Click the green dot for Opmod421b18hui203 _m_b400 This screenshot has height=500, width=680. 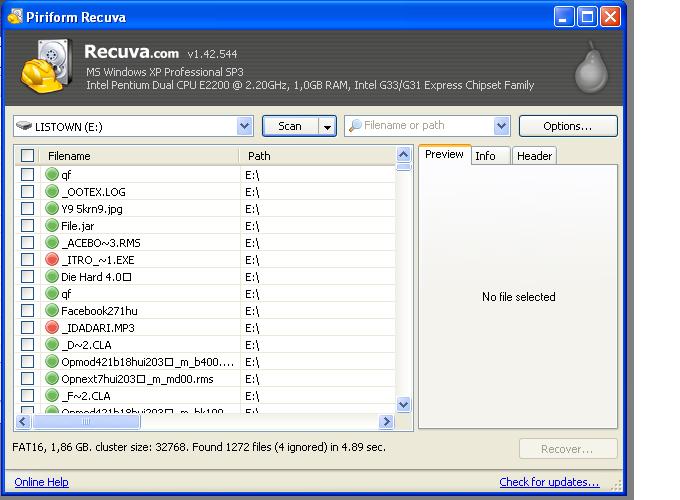coord(52,361)
